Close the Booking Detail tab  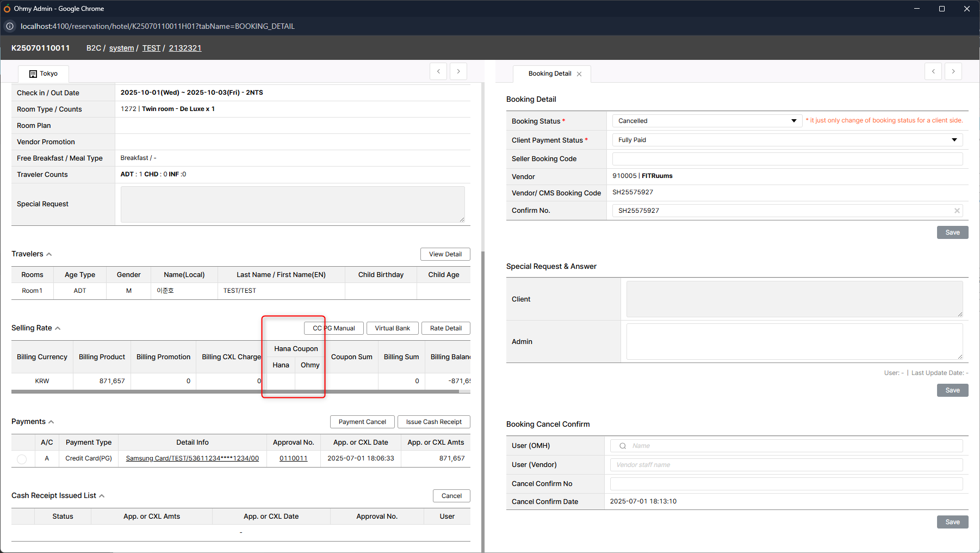click(579, 74)
